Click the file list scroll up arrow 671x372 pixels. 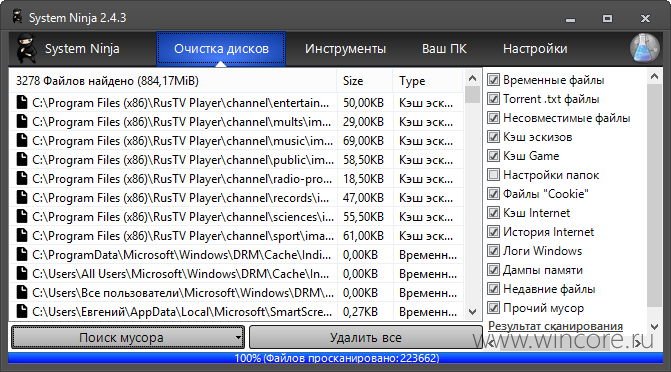(472, 78)
